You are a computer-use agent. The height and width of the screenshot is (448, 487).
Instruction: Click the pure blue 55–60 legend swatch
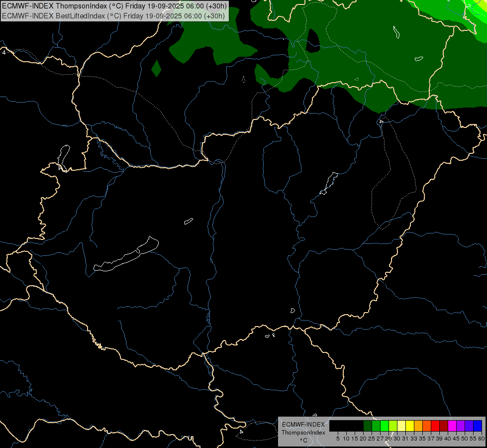click(x=478, y=426)
